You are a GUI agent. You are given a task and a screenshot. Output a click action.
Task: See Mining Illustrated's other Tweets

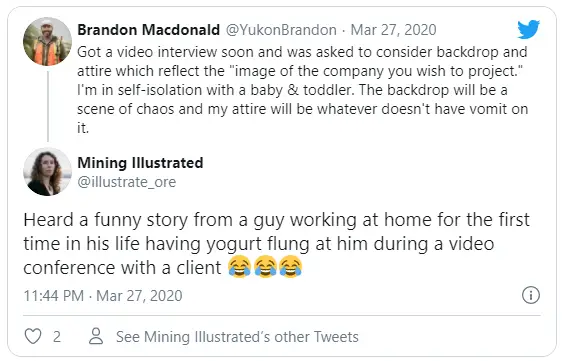237,337
